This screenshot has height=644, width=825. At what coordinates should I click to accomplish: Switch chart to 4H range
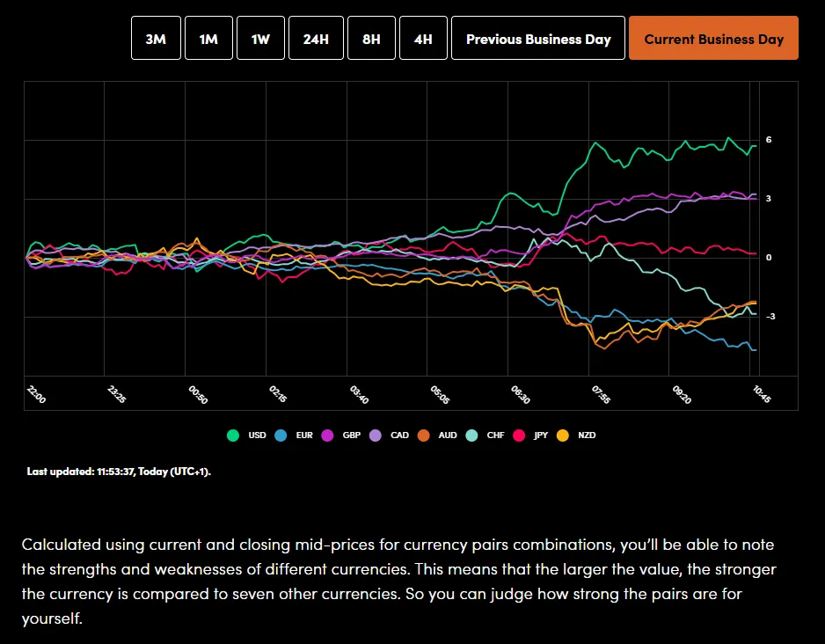tap(423, 39)
